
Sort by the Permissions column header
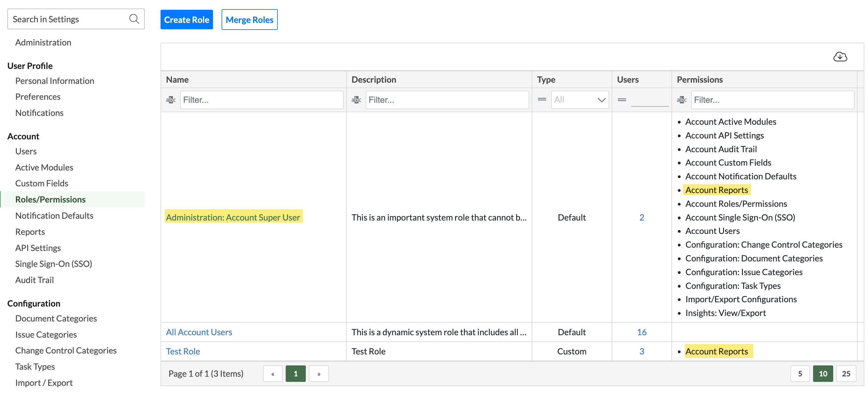[764, 80]
